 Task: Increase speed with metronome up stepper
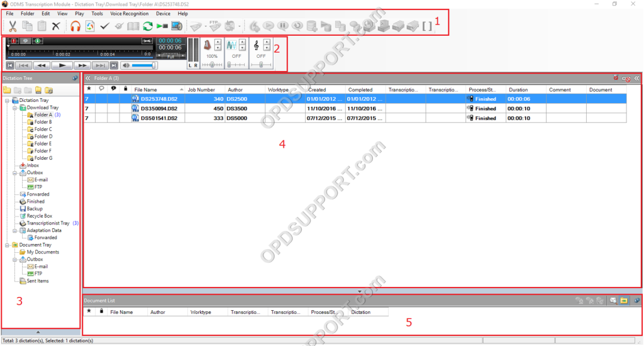point(218,42)
